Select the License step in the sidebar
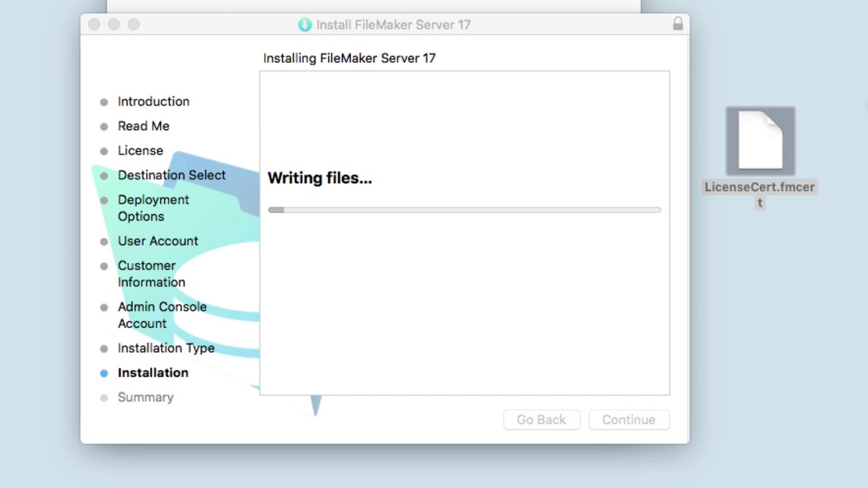 (140, 150)
